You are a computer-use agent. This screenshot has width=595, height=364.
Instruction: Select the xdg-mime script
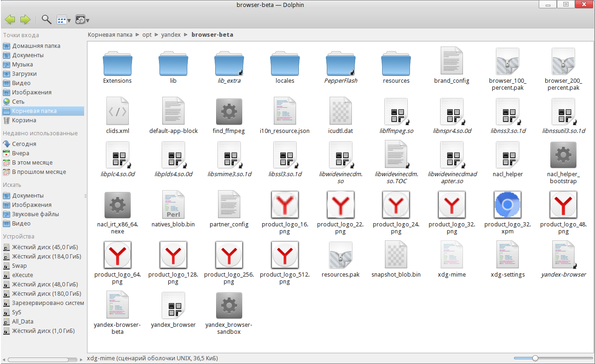pos(452,259)
